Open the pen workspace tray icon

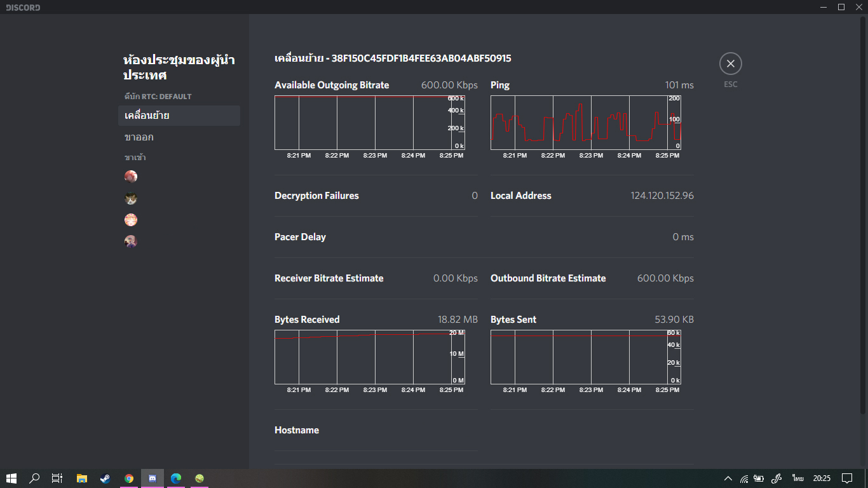776,478
